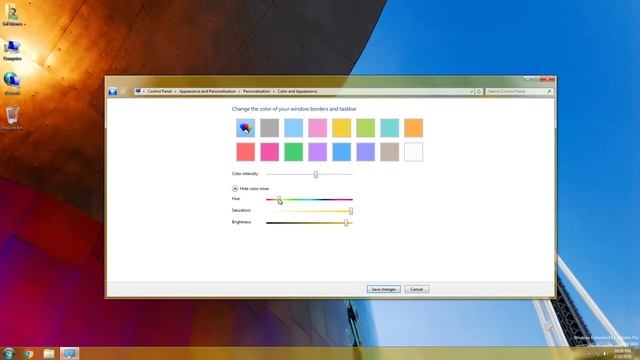Image resolution: width=640 pixels, height=360 pixels.
Task: Open the Windows Start menu
Action: point(9,353)
